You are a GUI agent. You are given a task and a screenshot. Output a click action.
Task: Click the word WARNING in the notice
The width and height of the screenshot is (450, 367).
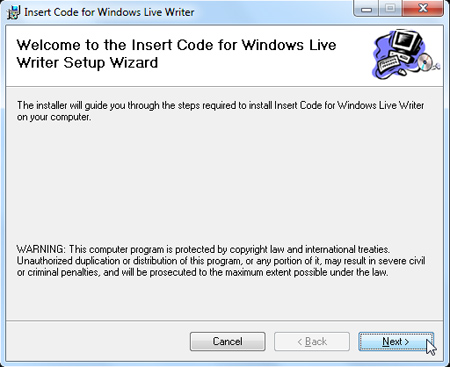41,249
